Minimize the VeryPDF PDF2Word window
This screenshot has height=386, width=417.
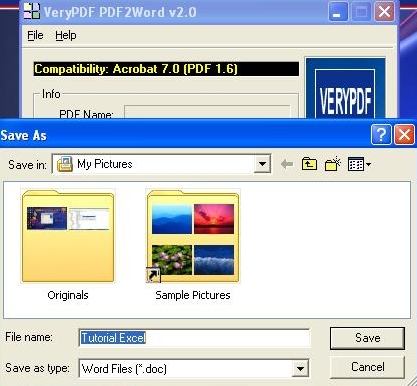tap(338, 12)
